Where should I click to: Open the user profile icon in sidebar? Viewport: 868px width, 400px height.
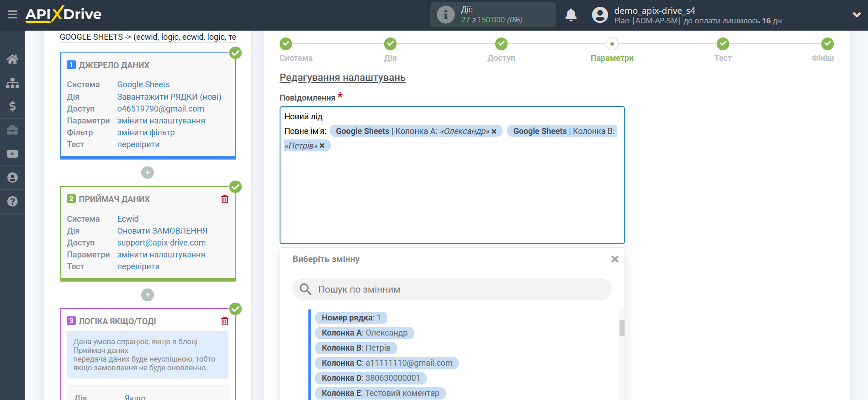(12, 178)
